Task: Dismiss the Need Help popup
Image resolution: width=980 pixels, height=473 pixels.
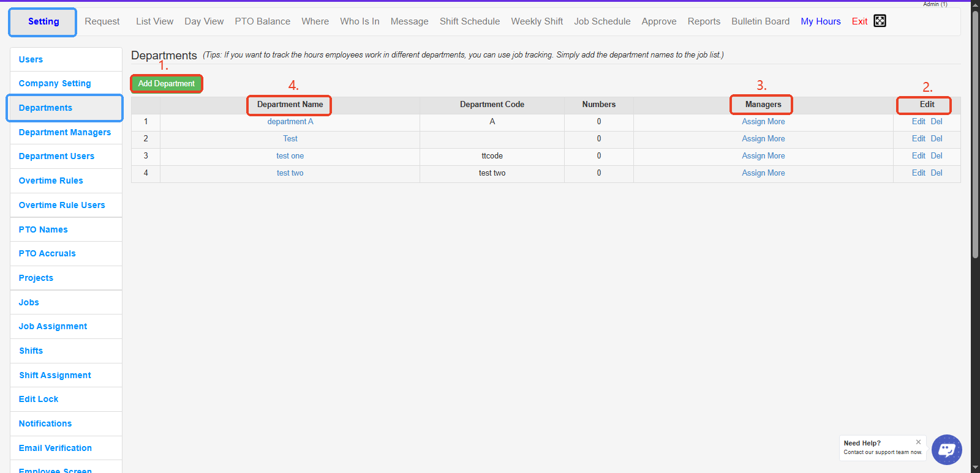Action: coord(918,442)
